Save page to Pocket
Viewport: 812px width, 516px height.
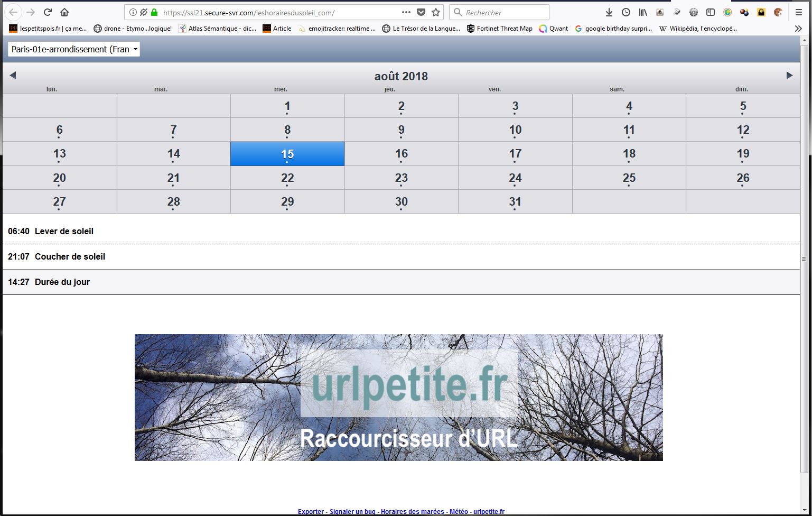[421, 12]
